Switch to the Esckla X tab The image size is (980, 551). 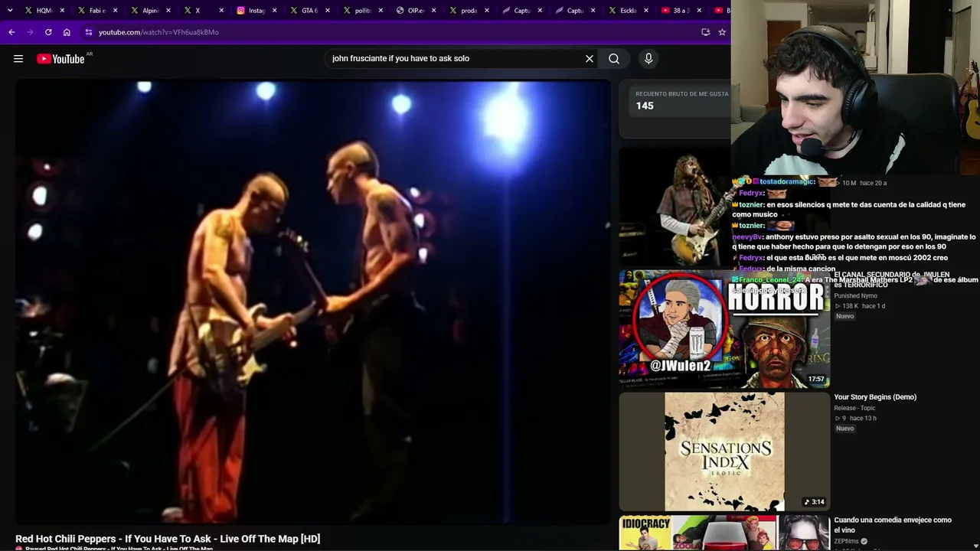point(627,11)
